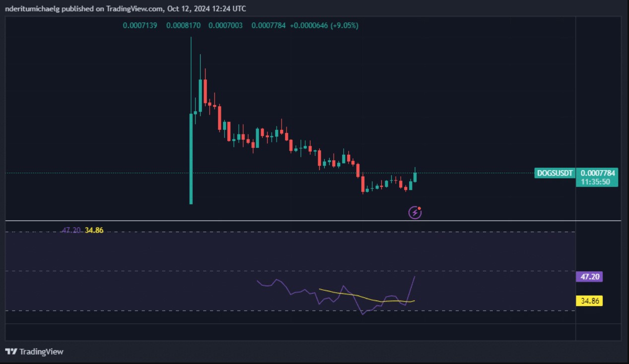Click the purple 47.20 value in indicator legend

pyautogui.click(x=70, y=231)
